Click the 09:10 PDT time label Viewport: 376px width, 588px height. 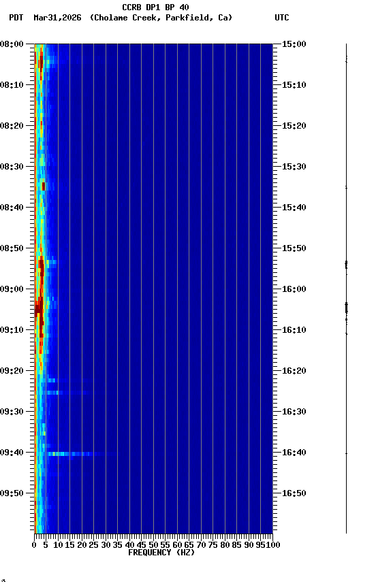pos(12,330)
